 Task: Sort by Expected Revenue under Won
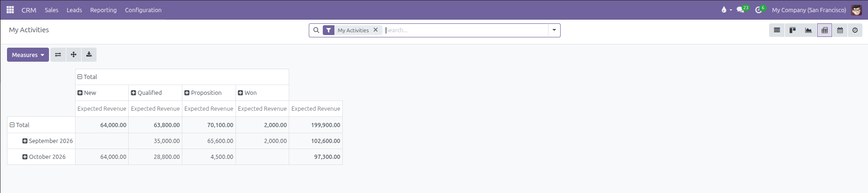[x=262, y=108]
